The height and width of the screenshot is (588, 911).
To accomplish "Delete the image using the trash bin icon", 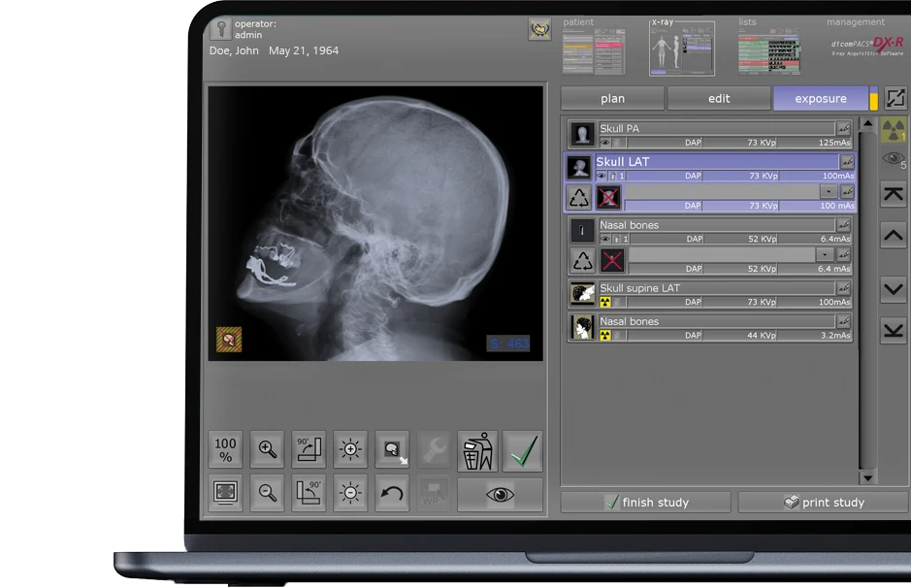I will [477, 451].
